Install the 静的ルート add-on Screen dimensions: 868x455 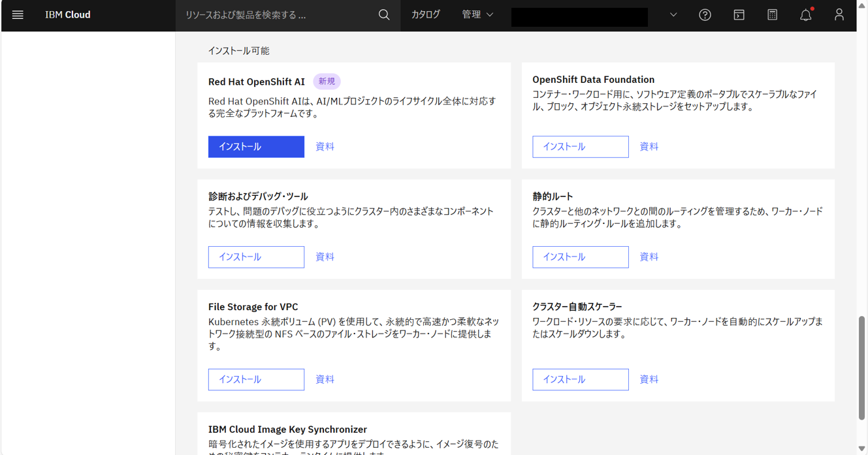coord(580,257)
